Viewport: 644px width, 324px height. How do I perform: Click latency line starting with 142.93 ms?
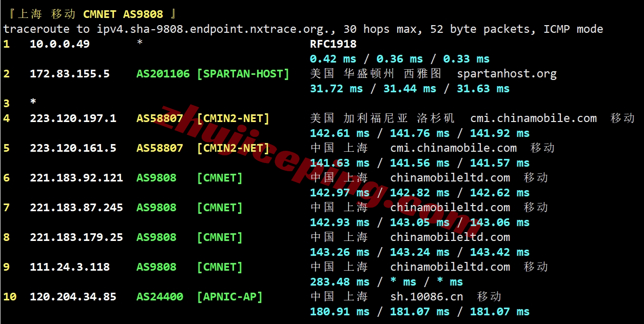point(420,222)
